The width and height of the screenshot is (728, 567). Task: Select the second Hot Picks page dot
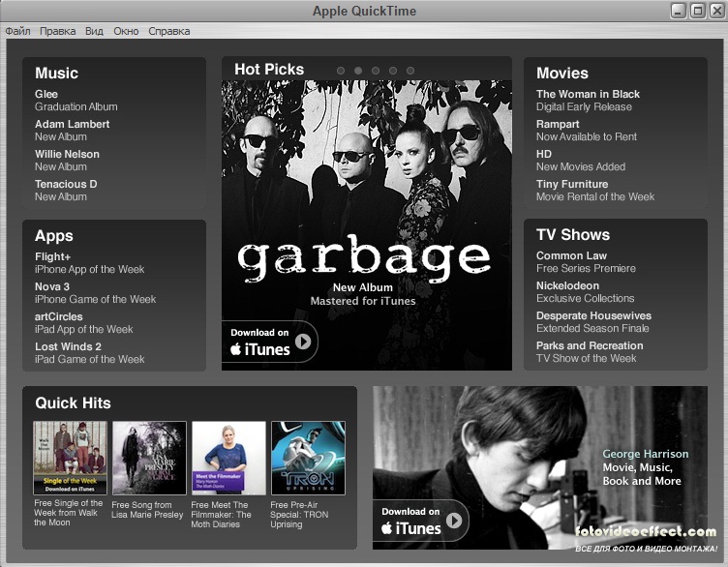pos(358,71)
